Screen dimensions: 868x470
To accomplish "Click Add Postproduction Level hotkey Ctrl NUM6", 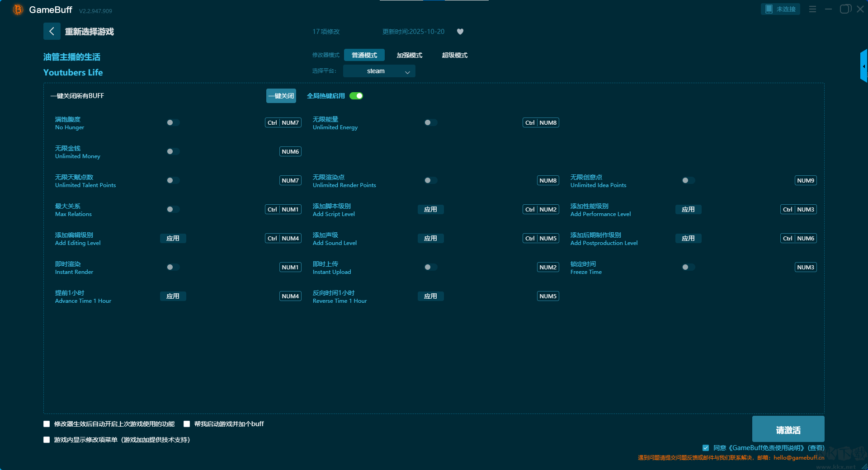I will click(798, 238).
